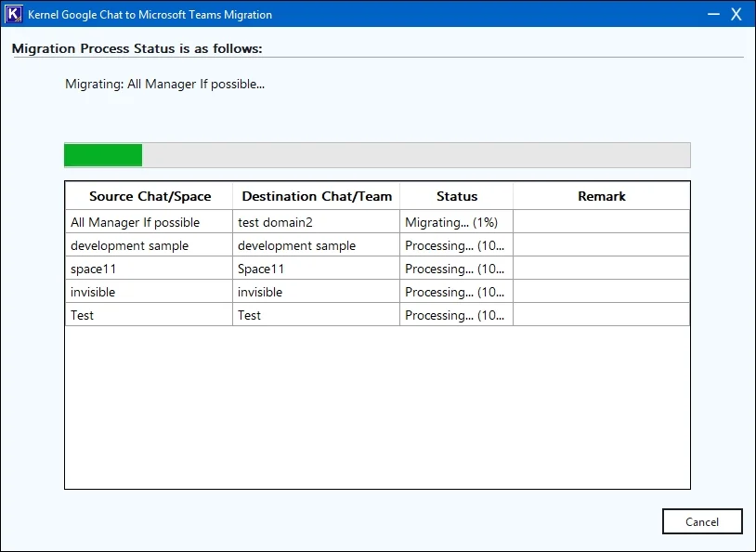The width and height of the screenshot is (756, 552).
Task: Click status 'Migrating... (1%)'
Action: point(457,222)
